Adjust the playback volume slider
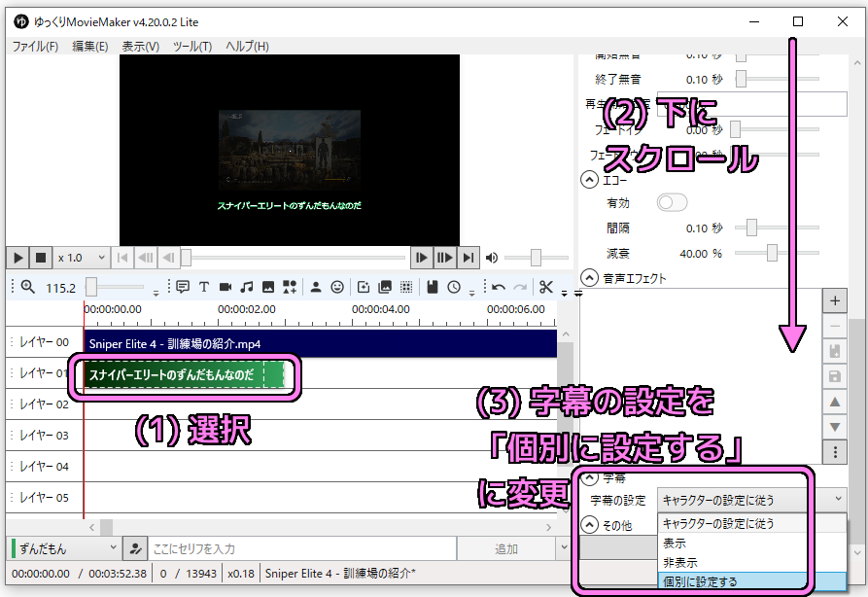 (x=536, y=258)
